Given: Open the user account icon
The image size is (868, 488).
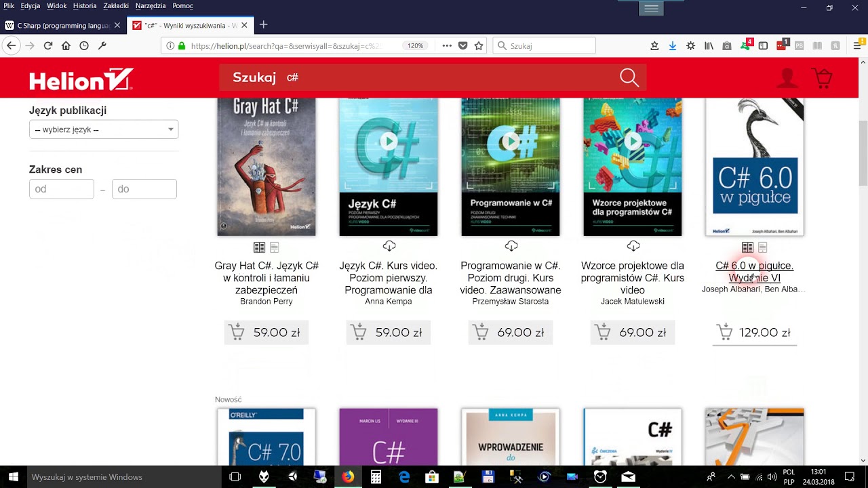Looking at the screenshot, I should (x=787, y=78).
